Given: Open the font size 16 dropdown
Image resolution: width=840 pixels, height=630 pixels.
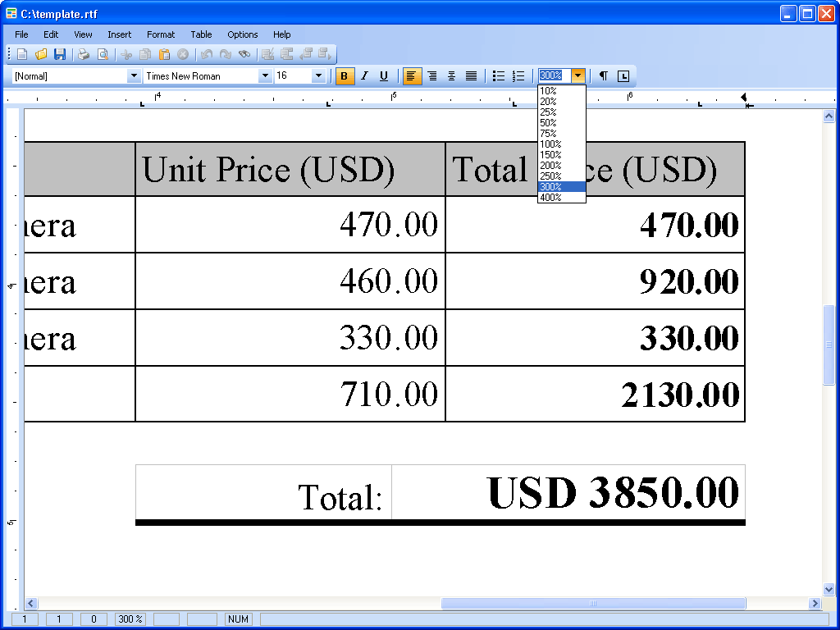Looking at the screenshot, I should (319, 76).
